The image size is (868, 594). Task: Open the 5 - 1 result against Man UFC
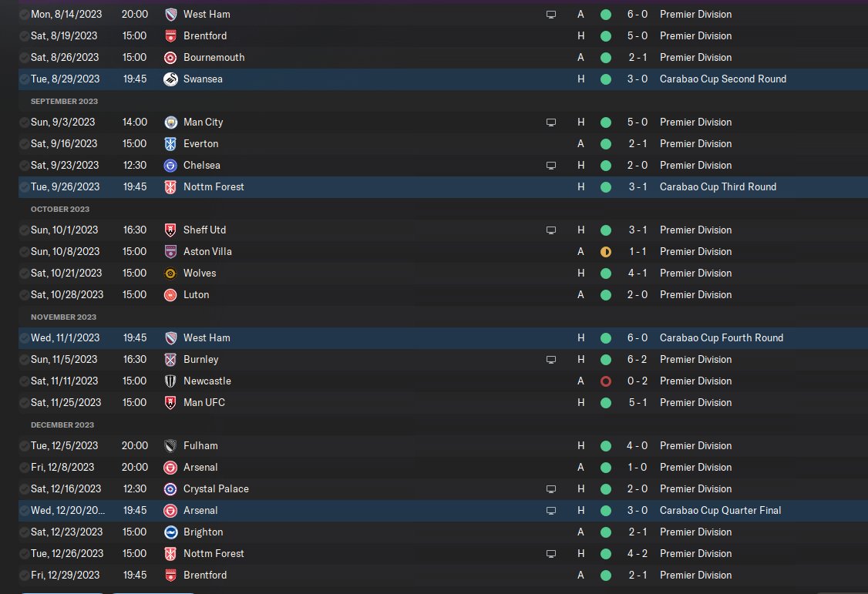tap(638, 403)
